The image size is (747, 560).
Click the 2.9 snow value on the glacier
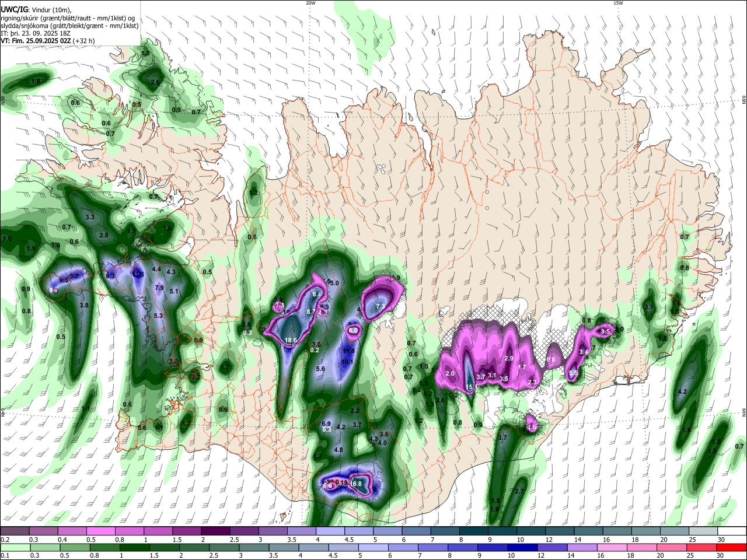[508, 358]
